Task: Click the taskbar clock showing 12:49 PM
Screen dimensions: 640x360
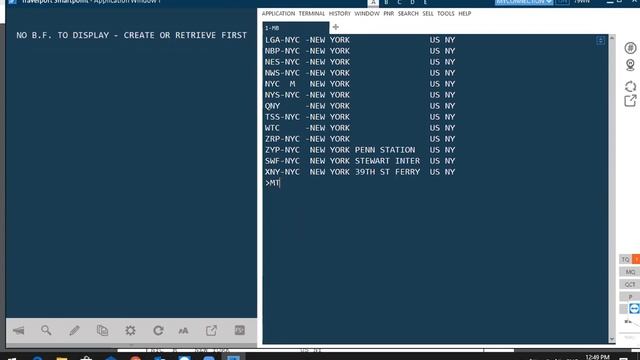Action: click(597, 357)
